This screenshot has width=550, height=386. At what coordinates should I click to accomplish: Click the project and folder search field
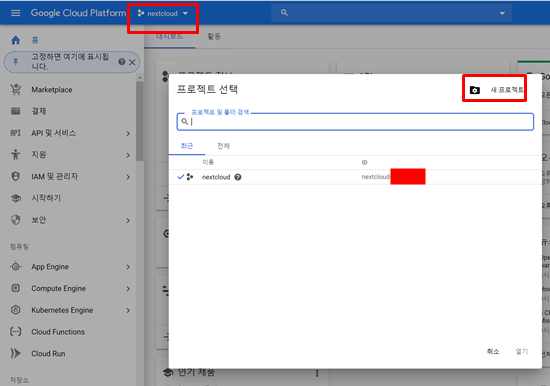(355, 122)
